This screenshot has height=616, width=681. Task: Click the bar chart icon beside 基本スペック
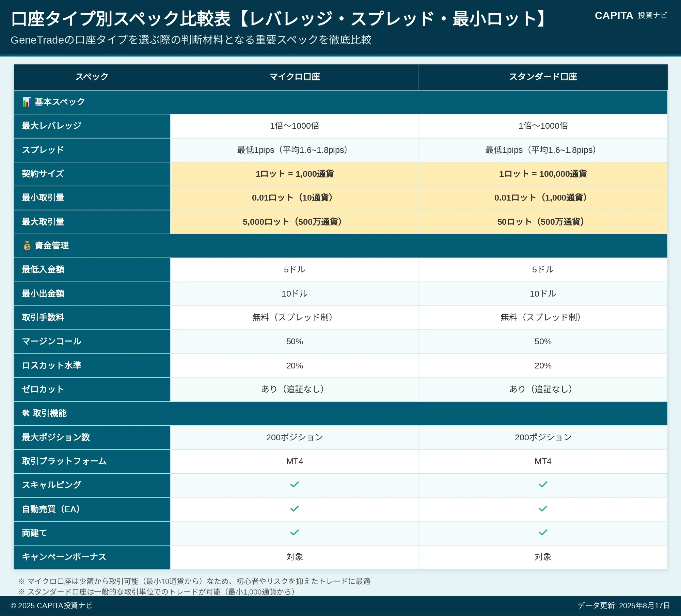[x=27, y=102]
